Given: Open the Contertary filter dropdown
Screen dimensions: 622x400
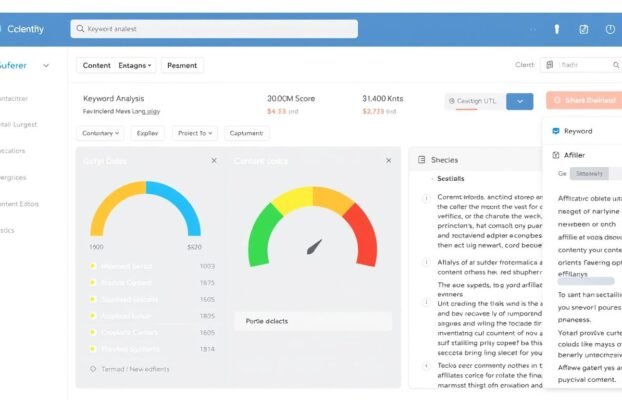Looking at the screenshot, I should pyautogui.click(x=100, y=133).
